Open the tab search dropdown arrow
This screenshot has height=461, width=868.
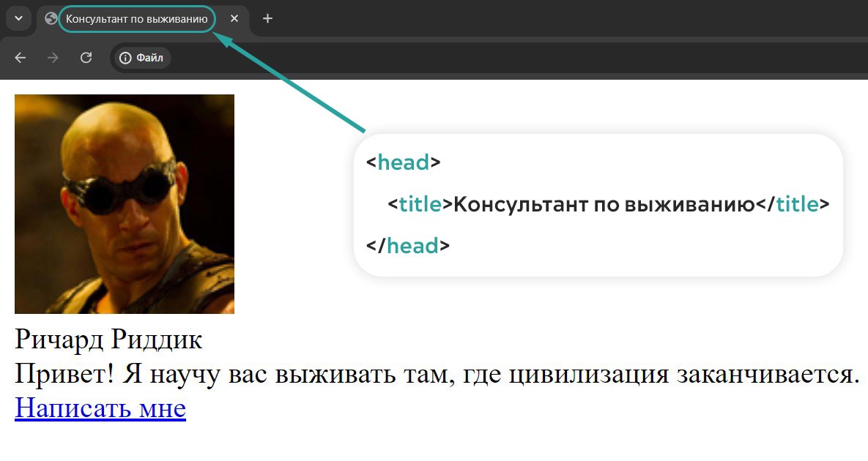pyautogui.click(x=18, y=19)
